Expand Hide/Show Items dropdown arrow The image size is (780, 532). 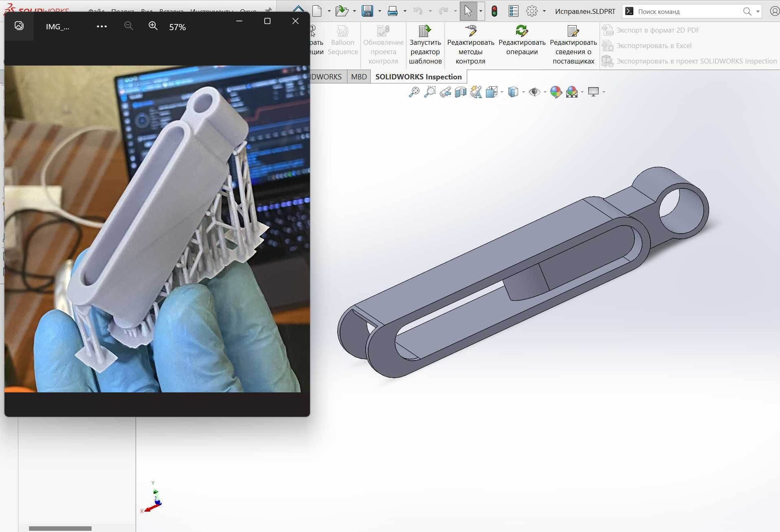pos(545,92)
